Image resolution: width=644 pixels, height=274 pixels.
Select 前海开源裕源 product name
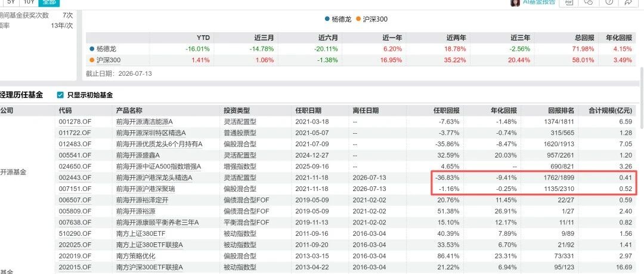[136, 211]
